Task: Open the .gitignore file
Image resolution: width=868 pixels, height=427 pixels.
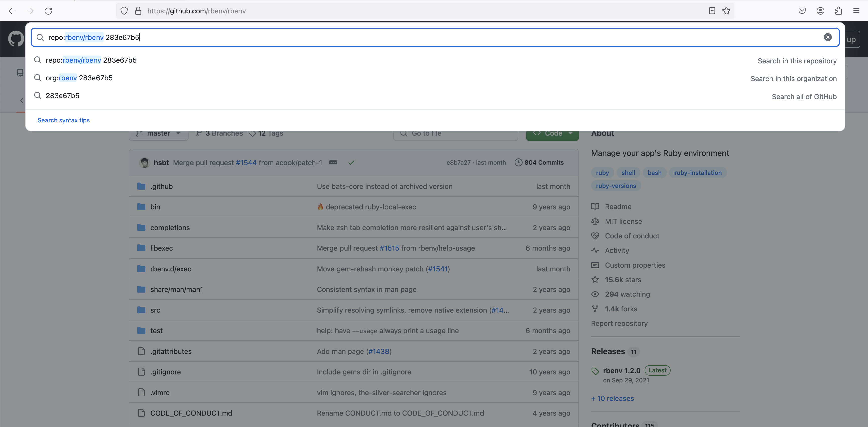Action: (x=165, y=372)
